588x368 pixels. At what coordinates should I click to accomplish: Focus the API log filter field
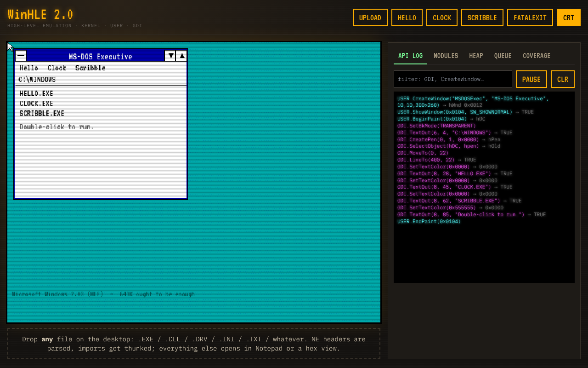click(453, 79)
